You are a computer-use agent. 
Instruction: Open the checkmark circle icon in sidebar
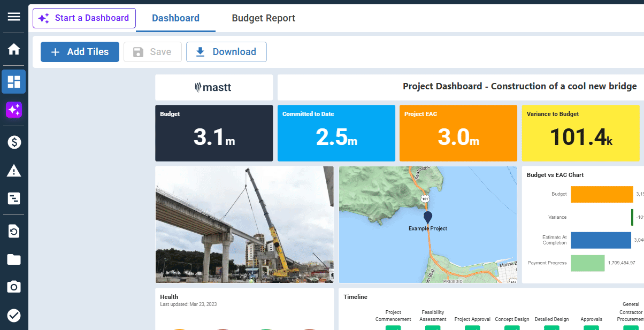[x=14, y=316]
